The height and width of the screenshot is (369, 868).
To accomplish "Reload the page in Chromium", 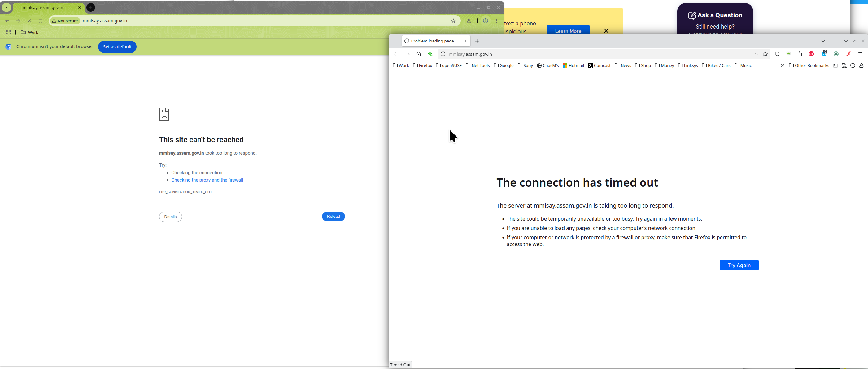I will [333, 216].
